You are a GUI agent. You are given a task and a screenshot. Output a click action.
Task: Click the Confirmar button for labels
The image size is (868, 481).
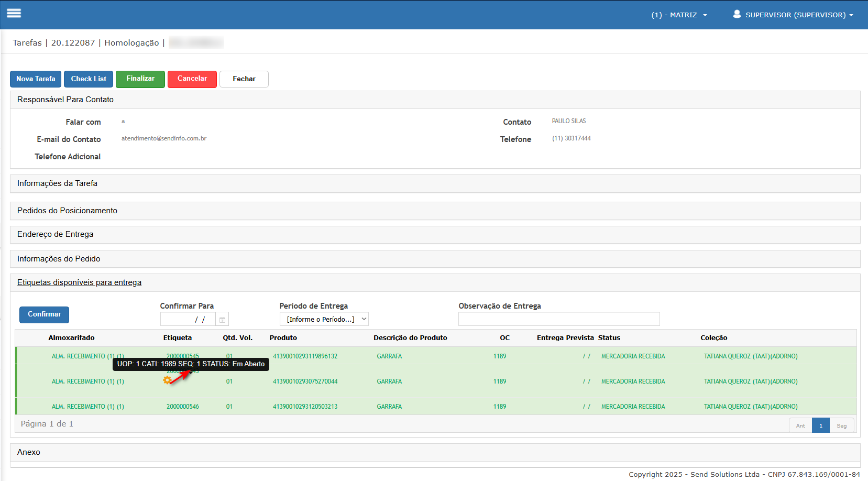[45, 314]
